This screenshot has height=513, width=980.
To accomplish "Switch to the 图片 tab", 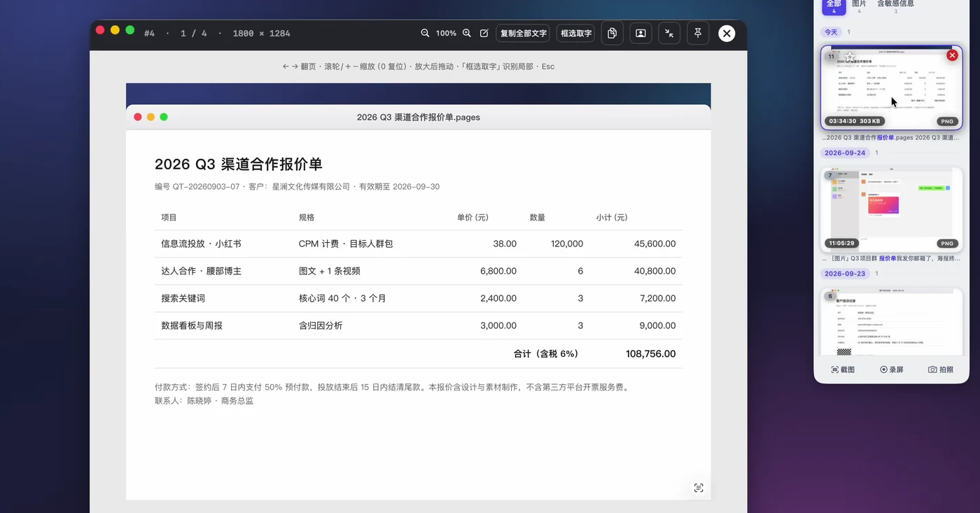I will click(x=859, y=6).
